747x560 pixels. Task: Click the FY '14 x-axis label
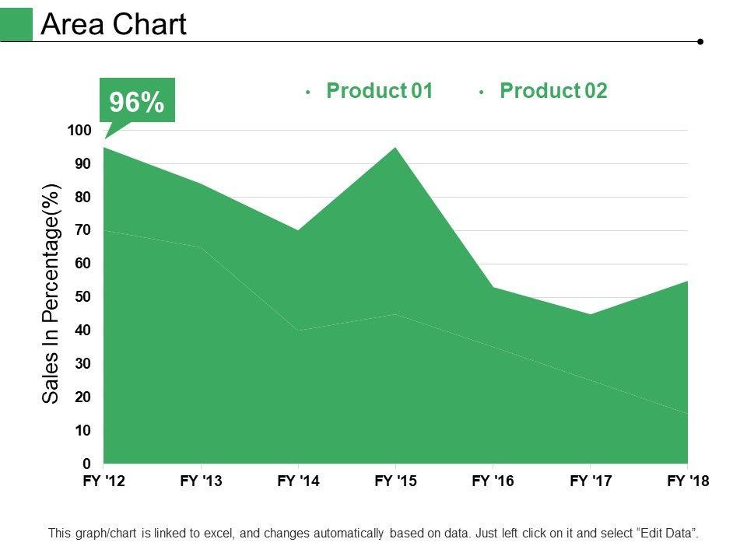(x=299, y=481)
